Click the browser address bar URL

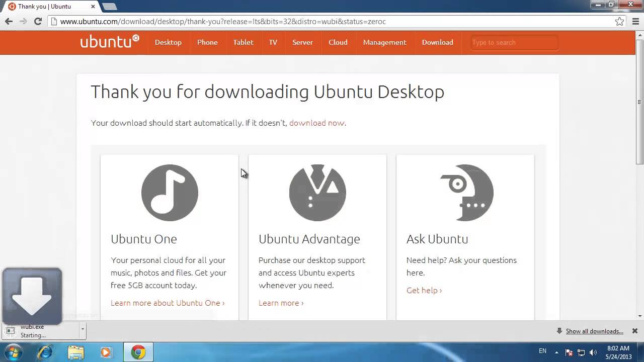(223, 21)
